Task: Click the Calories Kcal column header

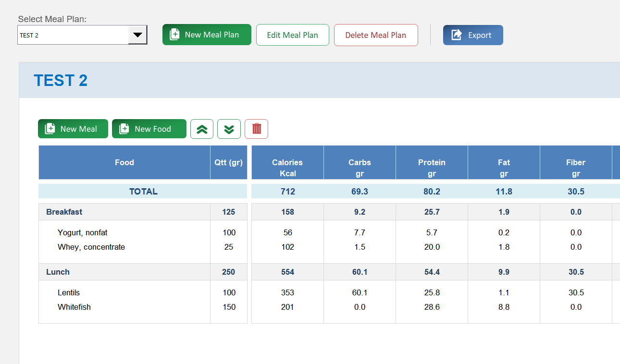Action: [x=287, y=168]
